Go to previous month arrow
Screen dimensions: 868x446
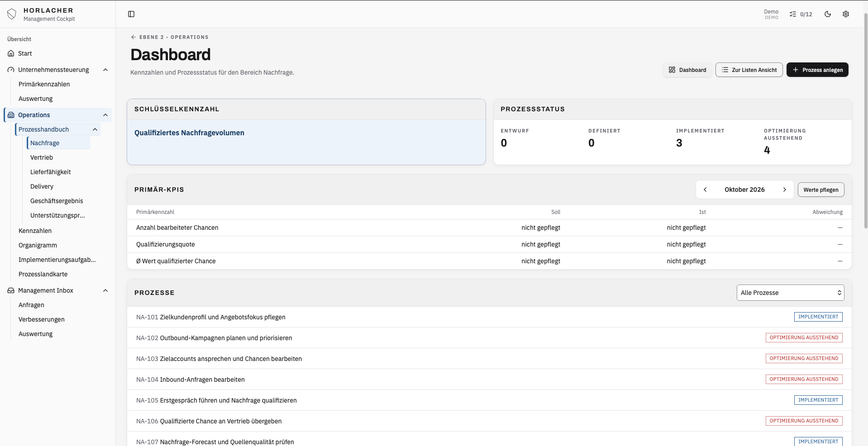(705, 190)
